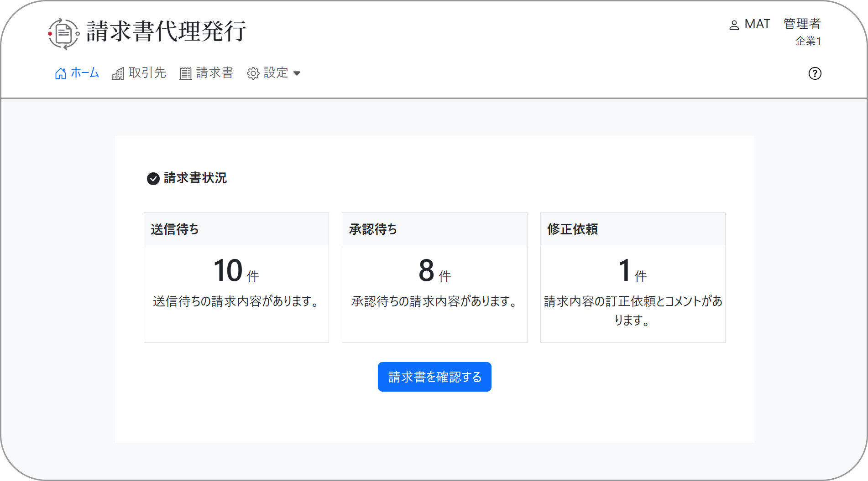This screenshot has width=868, height=481.
Task: Click the document icon next to 請求書
Action: pos(184,73)
